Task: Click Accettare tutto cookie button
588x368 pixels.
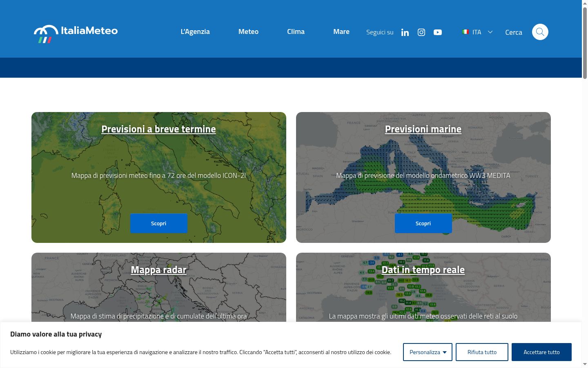Action: click(x=541, y=352)
